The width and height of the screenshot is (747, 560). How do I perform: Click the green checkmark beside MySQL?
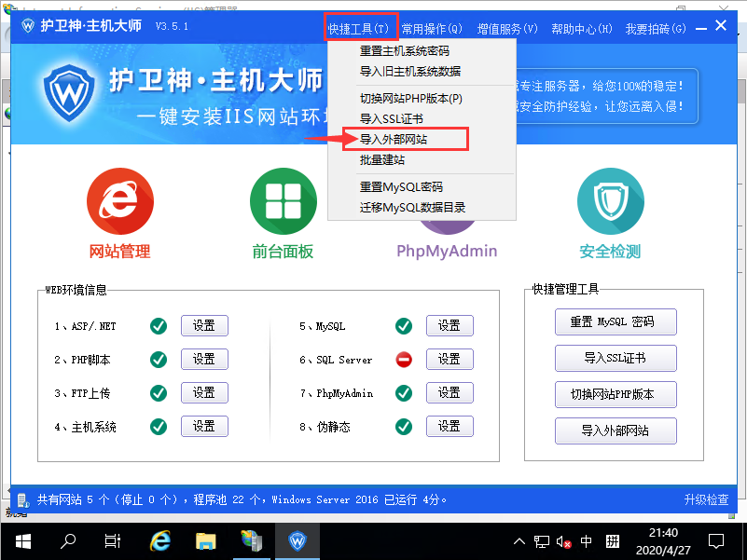[404, 326]
